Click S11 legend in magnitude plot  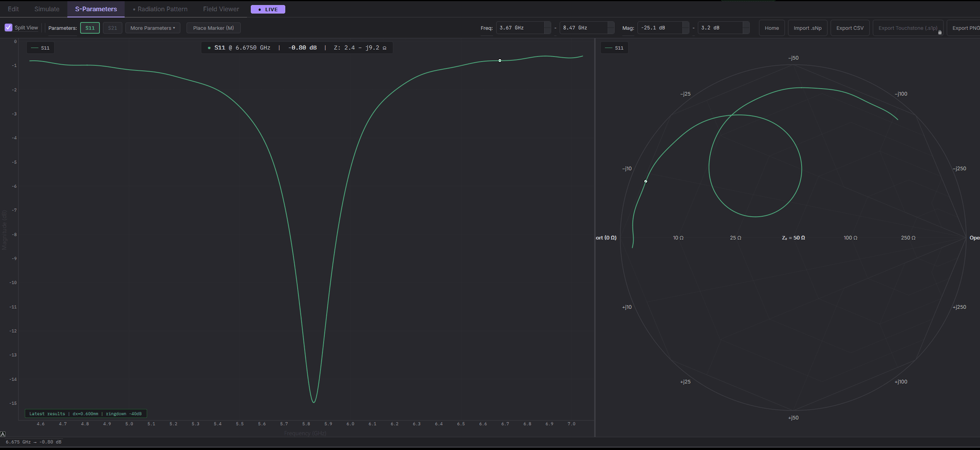40,48
